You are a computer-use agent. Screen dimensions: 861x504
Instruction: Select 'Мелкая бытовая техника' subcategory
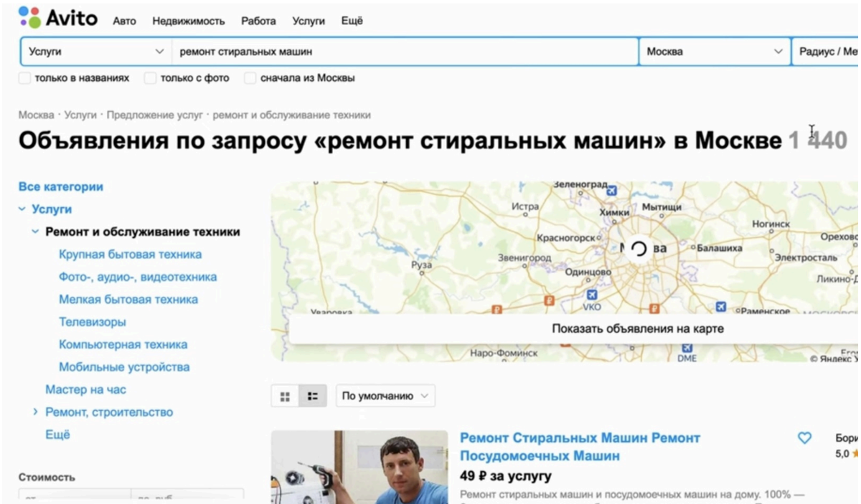128,300
